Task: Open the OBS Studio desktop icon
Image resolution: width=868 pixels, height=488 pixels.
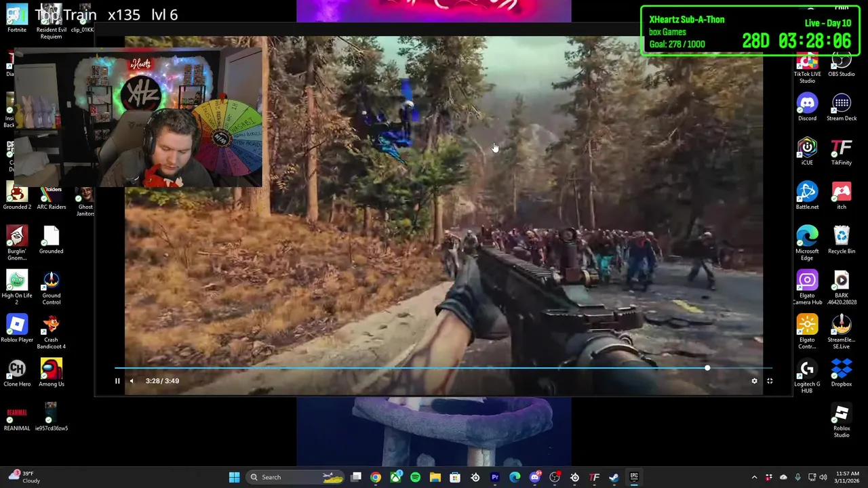Action: [x=842, y=65]
